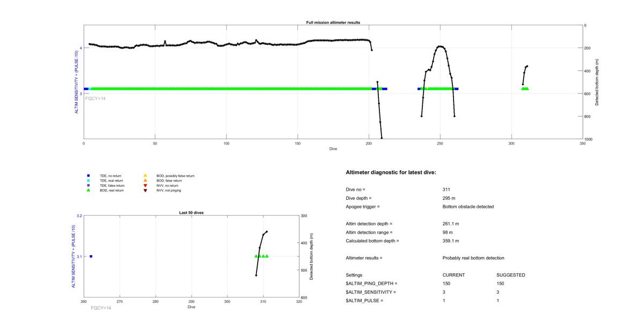Click the cyan square marker for TDE, real return
The width and height of the screenshot is (644, 334).
[89, 180]
